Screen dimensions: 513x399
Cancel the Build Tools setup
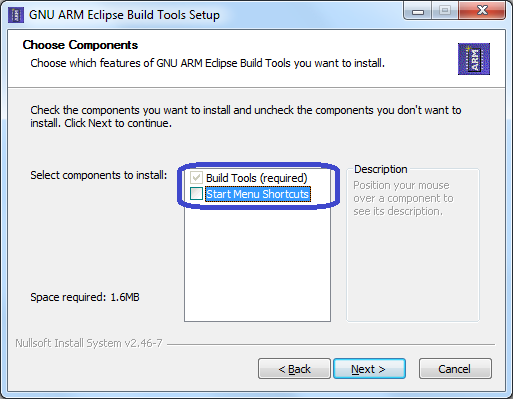tap(455, 369)
